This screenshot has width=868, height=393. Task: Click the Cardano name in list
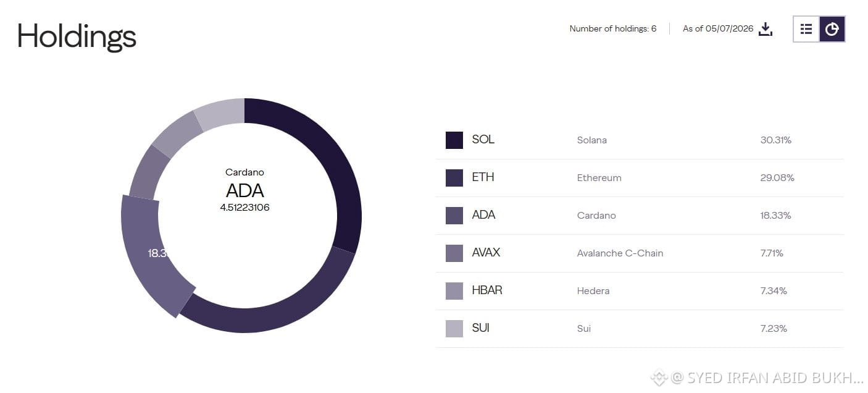[x=596, y=216]
